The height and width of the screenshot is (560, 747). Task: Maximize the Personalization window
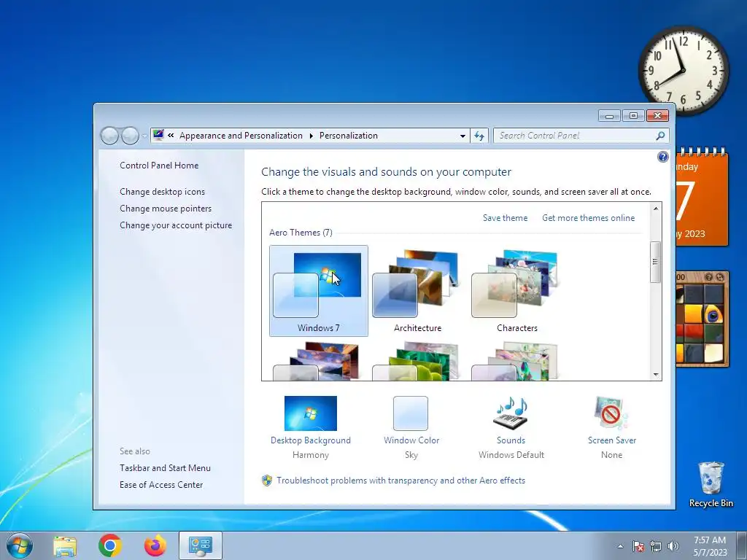tap(633, 116)
